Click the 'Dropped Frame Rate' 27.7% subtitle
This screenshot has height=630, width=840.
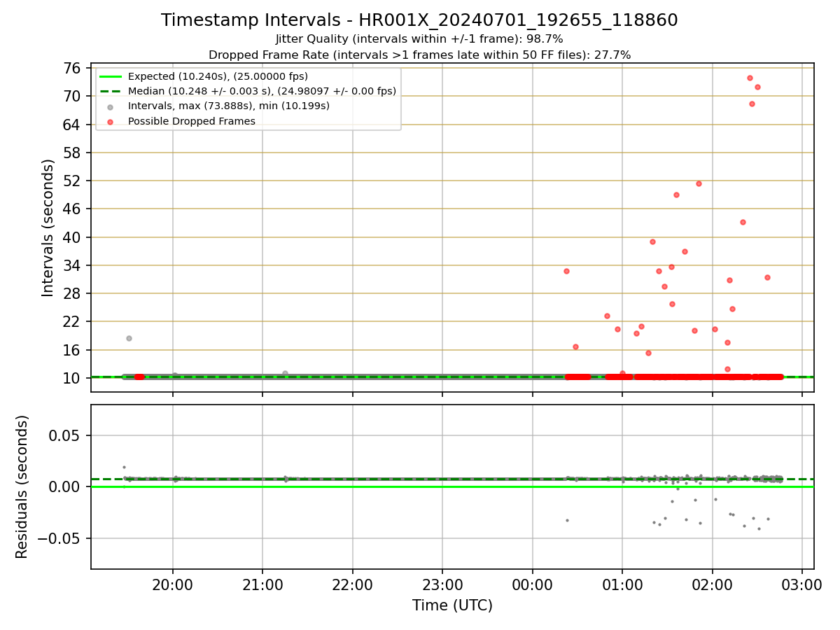click(x=419, y=55)
